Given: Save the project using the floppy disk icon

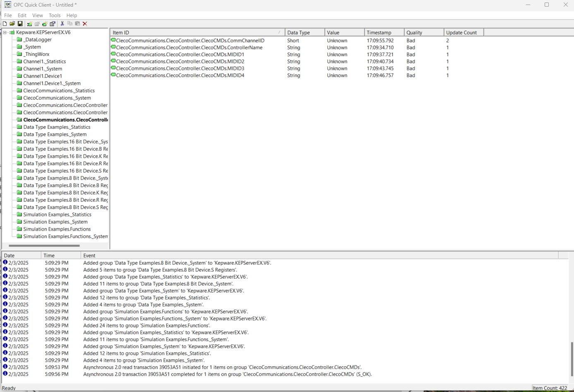Looking at the screenshot, I should 20,24.
